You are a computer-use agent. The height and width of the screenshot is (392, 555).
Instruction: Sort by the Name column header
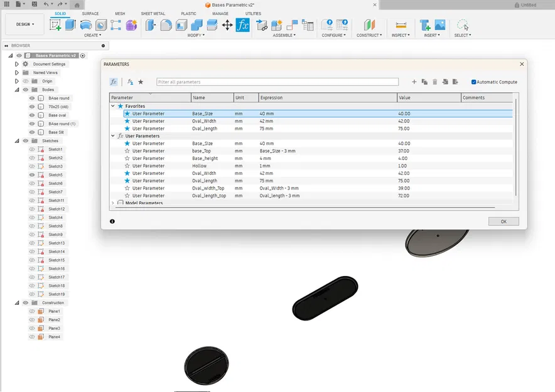[x=212, y=98]
